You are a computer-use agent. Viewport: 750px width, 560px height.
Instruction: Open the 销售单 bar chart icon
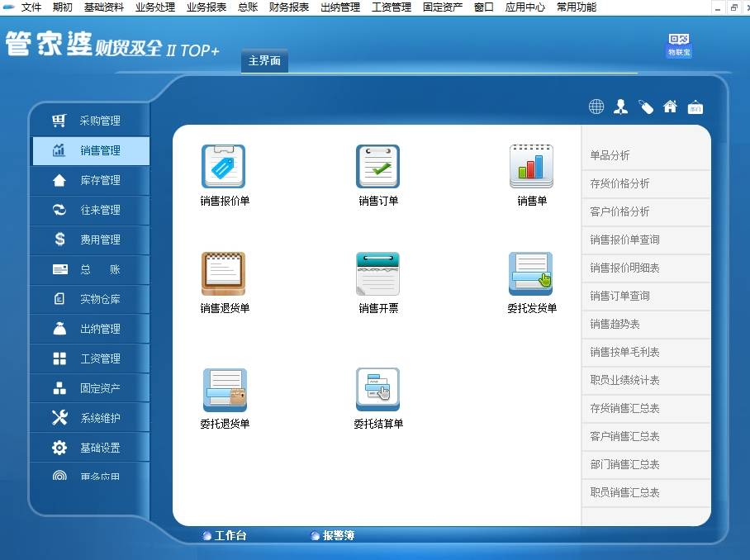pos(531,166)
